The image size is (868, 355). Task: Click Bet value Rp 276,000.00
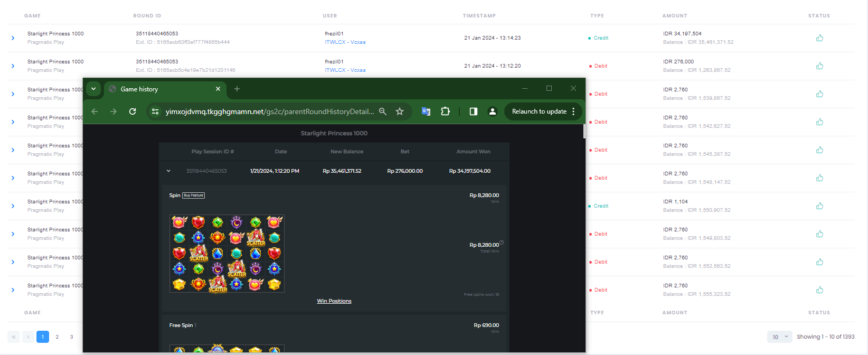[x=405, y=171]
